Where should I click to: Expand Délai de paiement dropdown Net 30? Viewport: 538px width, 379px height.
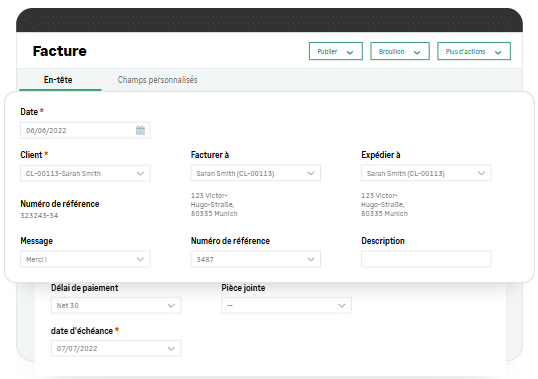(x=116, y=305)
